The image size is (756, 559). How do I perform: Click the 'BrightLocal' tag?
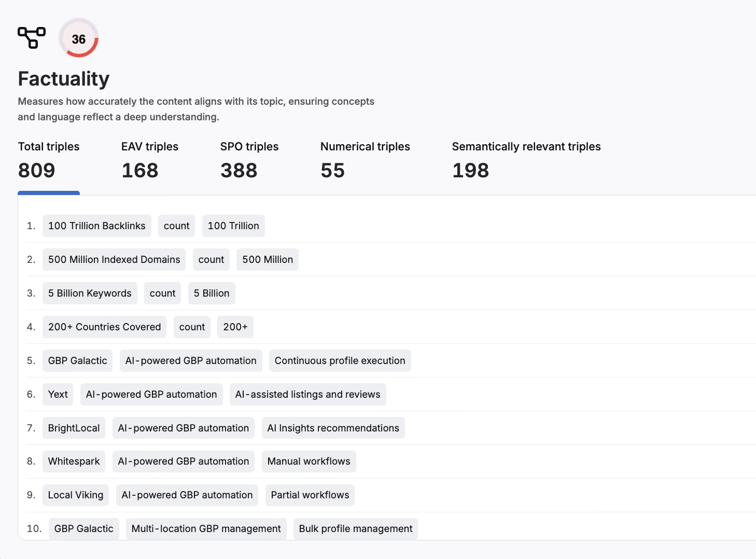[74, 428]
